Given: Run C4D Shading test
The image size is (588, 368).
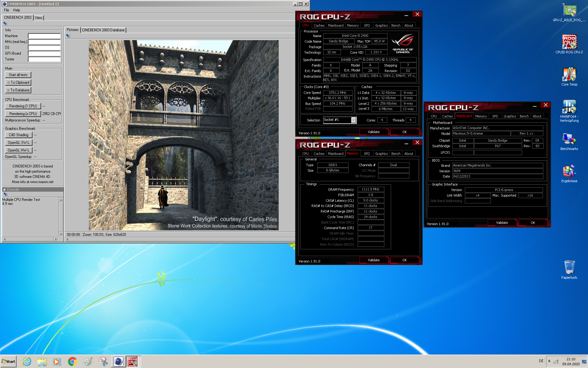Looking at the screenshot, I should (x=19, y=135).
